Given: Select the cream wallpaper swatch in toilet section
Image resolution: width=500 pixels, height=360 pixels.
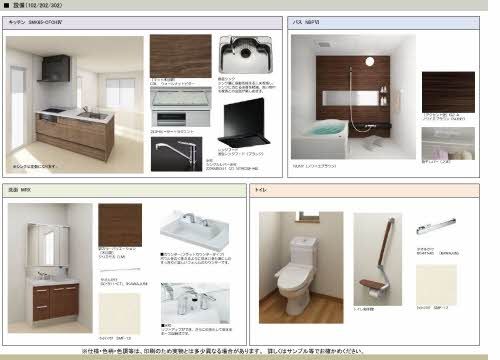Looking at the screenshot, I should pos(436,285).
